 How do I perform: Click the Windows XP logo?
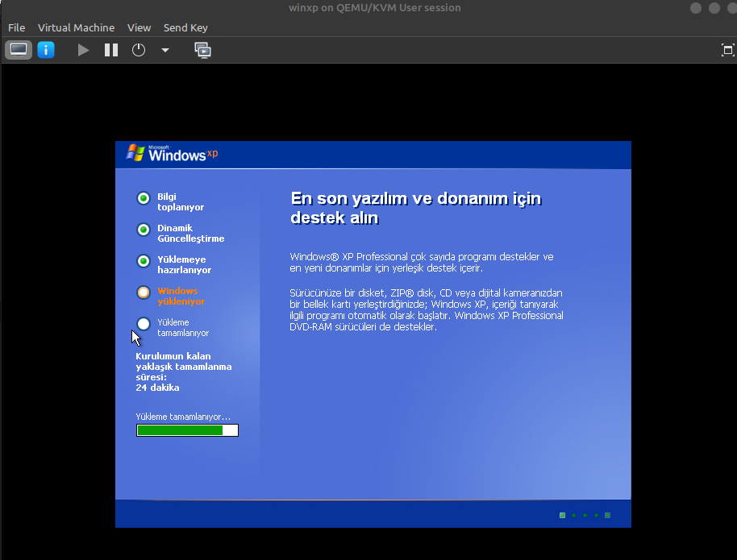(172, 153)
